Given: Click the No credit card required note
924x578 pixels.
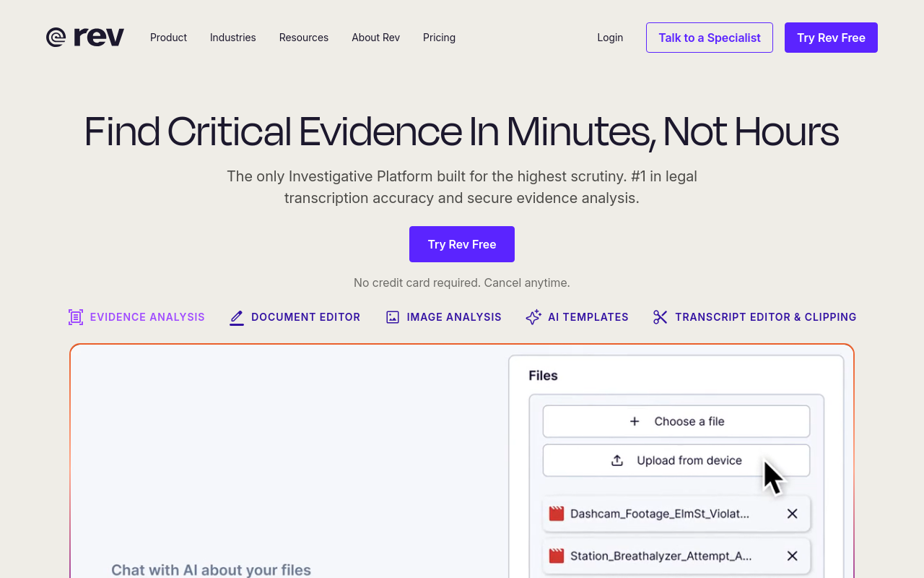Looking at the screenshot, I should [x=462, y=282].
